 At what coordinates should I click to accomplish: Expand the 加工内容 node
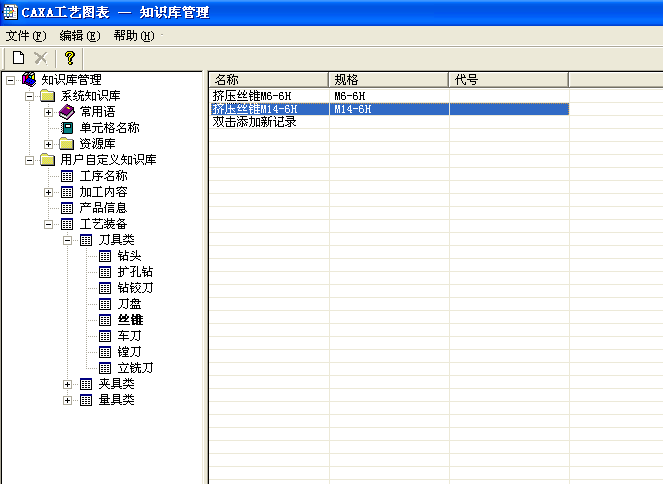point(48,193)
